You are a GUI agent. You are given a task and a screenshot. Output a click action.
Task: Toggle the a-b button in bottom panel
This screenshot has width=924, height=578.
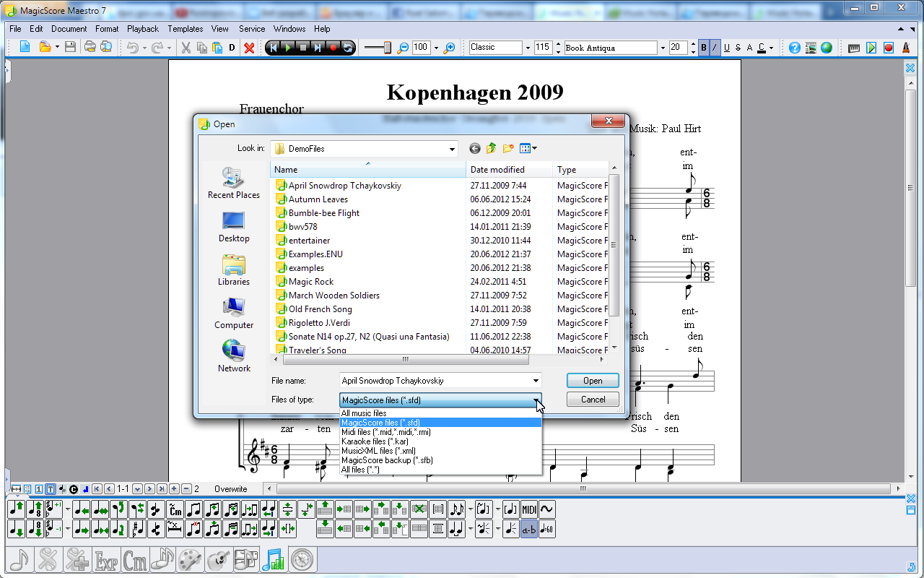pos(528,530)
